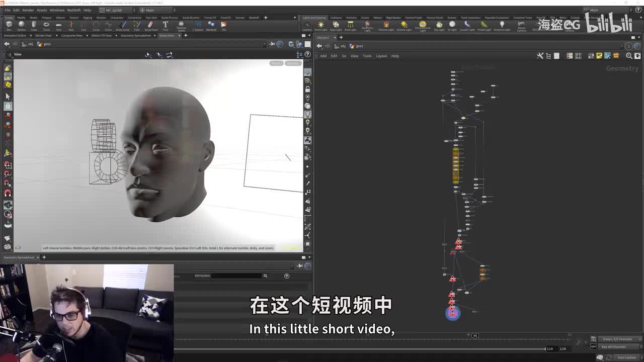Add an Environment Light from the shelf
The image size is (644, 362).
[x=423, y=26]
